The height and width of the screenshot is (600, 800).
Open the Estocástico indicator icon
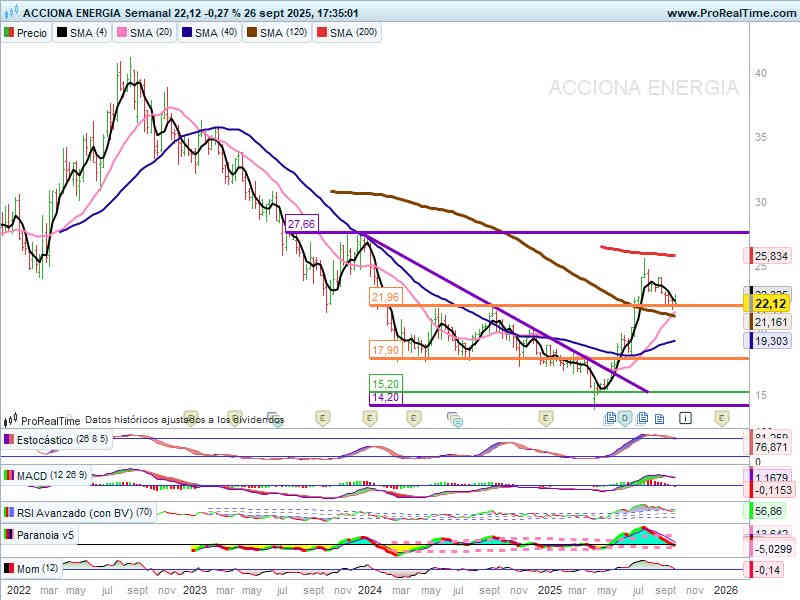point(9,439)
